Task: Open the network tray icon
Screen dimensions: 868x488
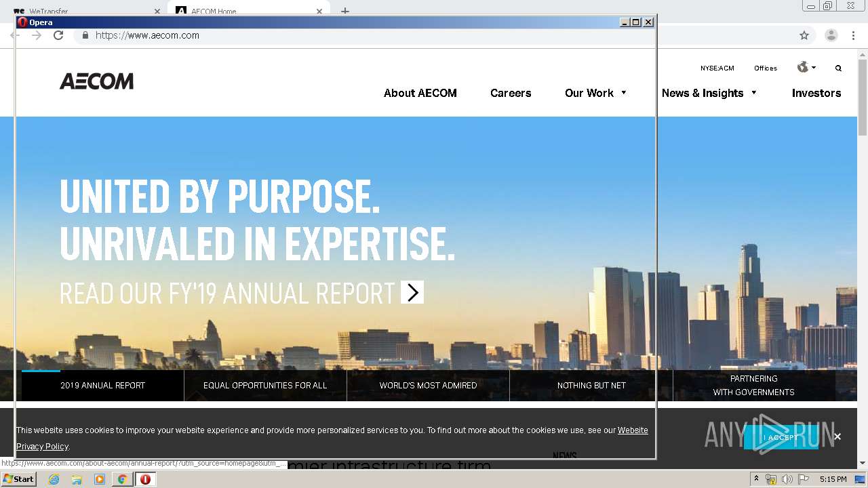Action: tap(771, 479)
